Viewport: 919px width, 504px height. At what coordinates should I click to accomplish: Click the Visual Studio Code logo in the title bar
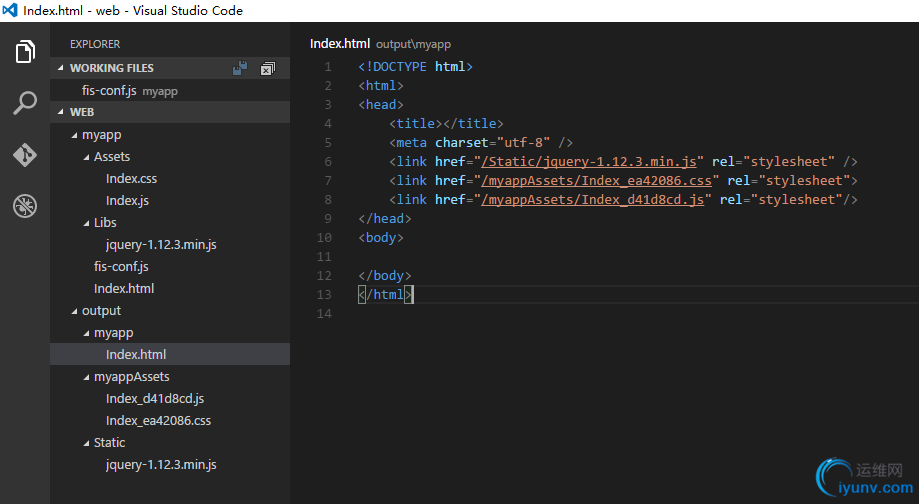pyautogui.click(x=10, y=10)
